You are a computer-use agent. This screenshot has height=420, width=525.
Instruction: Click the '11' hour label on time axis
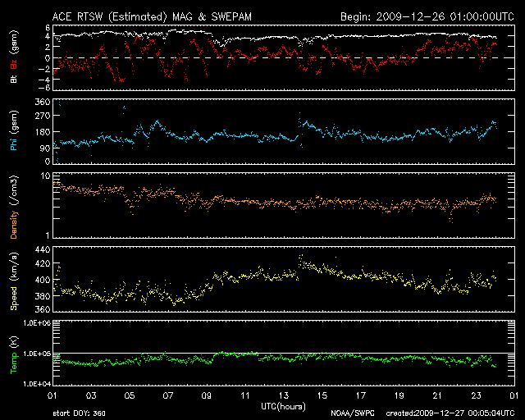245,395
